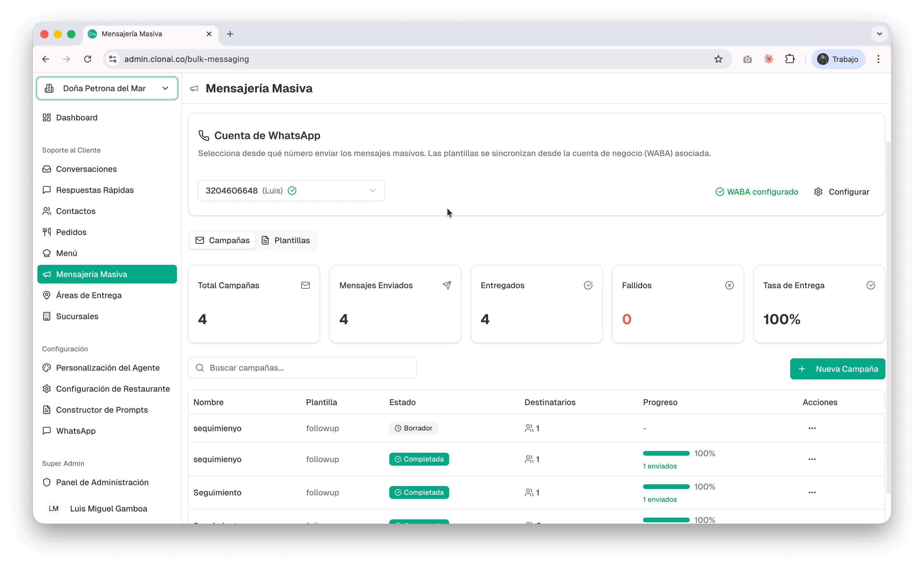Click the Configurar button
Viewport: 924px width, 567px height.
pyautogui.click(x=842, y=192)
